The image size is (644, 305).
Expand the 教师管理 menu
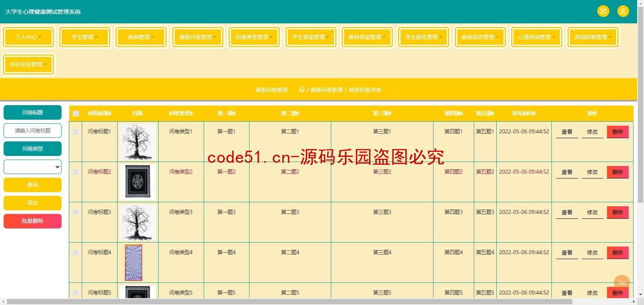click(x=141, y=37)
